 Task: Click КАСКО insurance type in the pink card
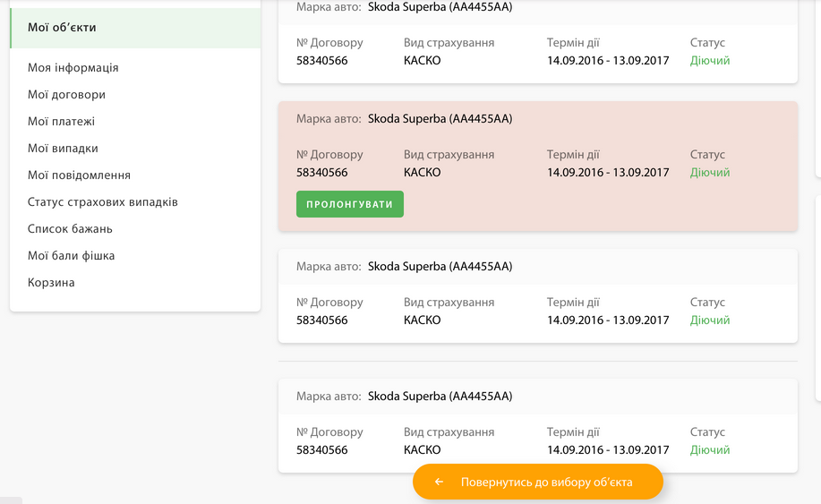tap(422, 173)
